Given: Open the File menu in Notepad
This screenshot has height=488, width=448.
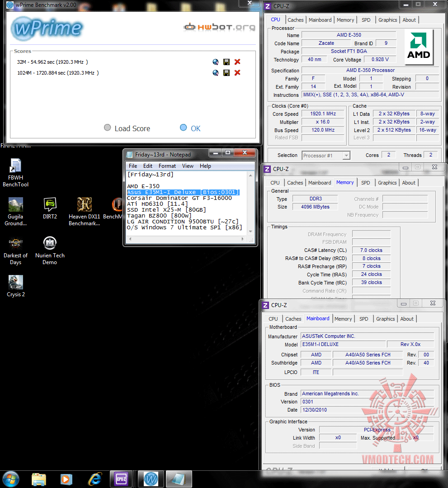Looking at the screenshot, I should click(x=133, y=166).
